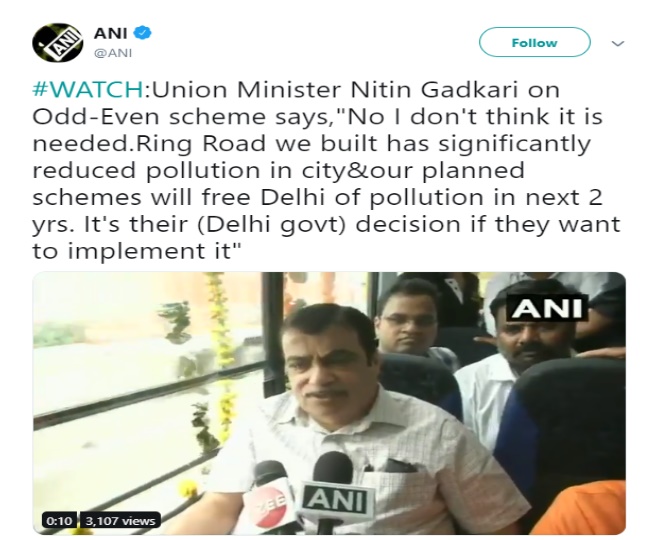Click the ANI watermark in the video

(x=547, y=308)
